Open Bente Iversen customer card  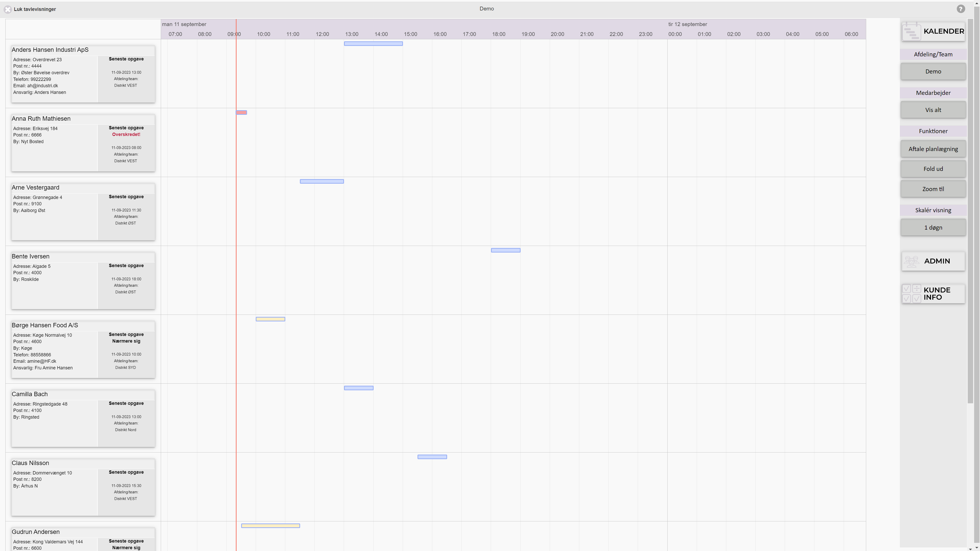point(83,280)
